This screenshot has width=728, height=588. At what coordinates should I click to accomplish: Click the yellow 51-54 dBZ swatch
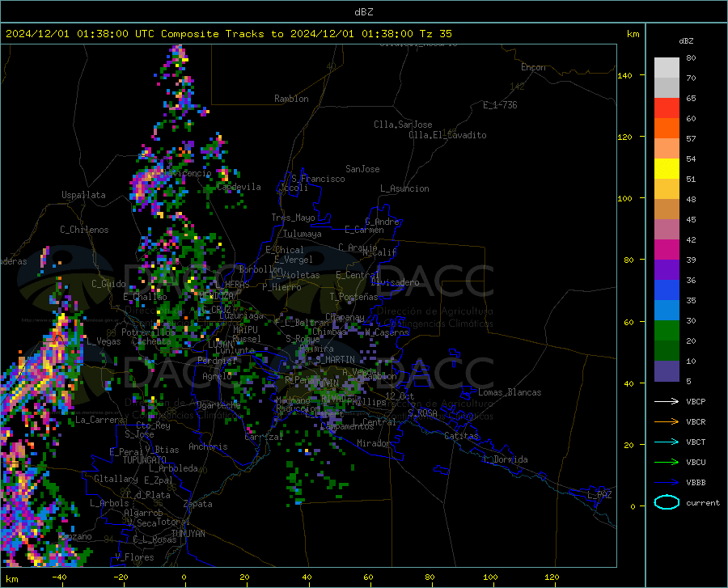click(x=667, y=169)
